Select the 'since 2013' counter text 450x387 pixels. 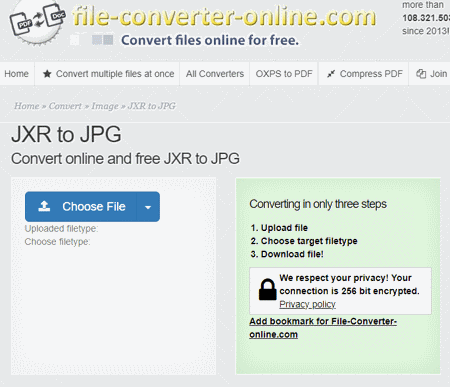point(426,31)
